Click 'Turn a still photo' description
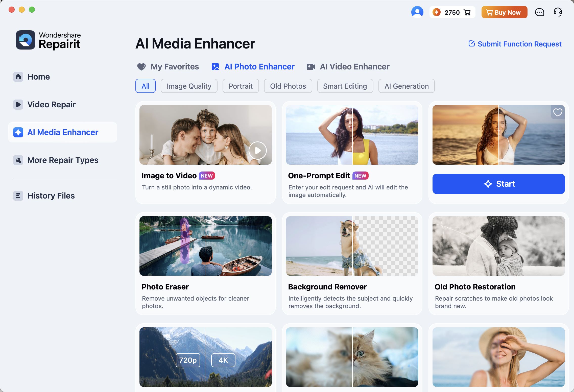Image resolution: width=574 pixels, height=392 pixels. click(197, 187)
